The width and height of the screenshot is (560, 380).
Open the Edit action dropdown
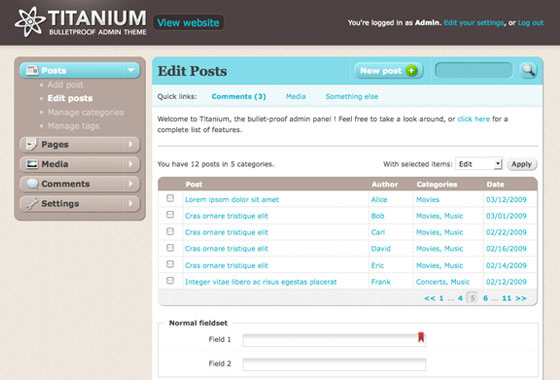point(479,164)
